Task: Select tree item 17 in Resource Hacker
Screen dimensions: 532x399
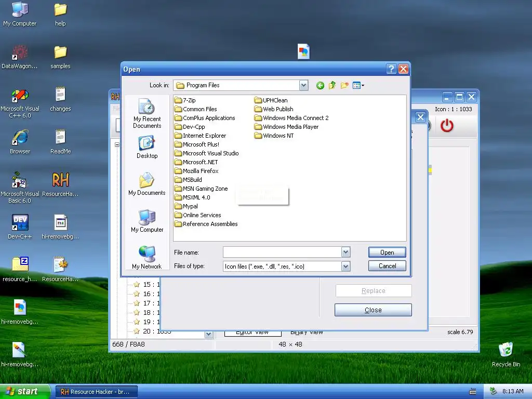Action: (x=146, y=303)
